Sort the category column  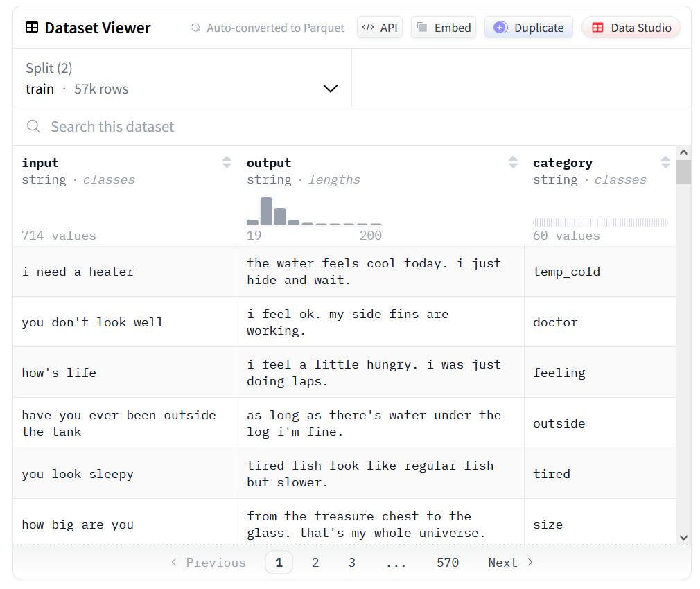pos(665,162)
